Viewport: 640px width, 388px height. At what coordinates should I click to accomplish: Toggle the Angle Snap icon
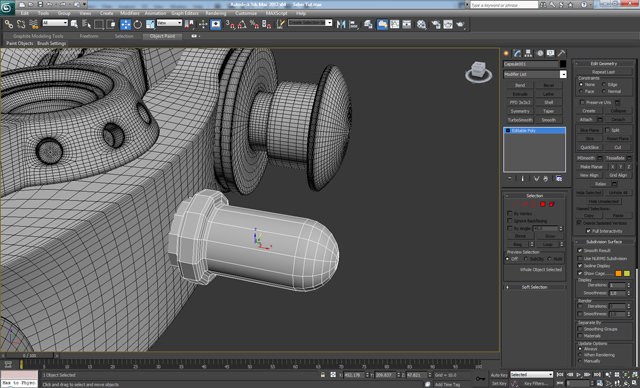(242, 24)
